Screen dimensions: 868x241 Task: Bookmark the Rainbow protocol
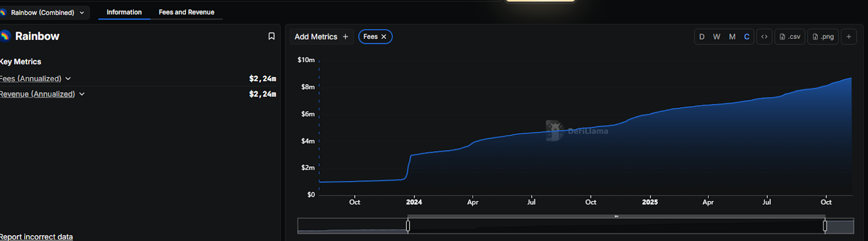pos(271,36)
